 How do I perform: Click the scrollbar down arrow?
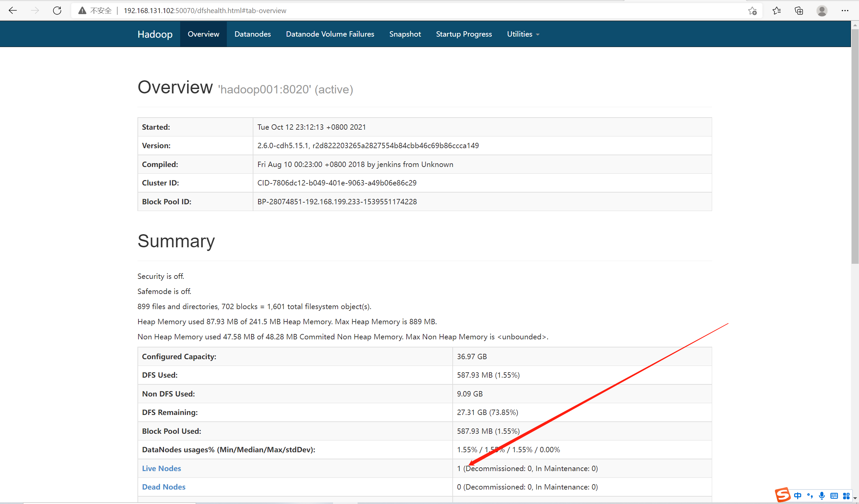(x=855, y=499)
